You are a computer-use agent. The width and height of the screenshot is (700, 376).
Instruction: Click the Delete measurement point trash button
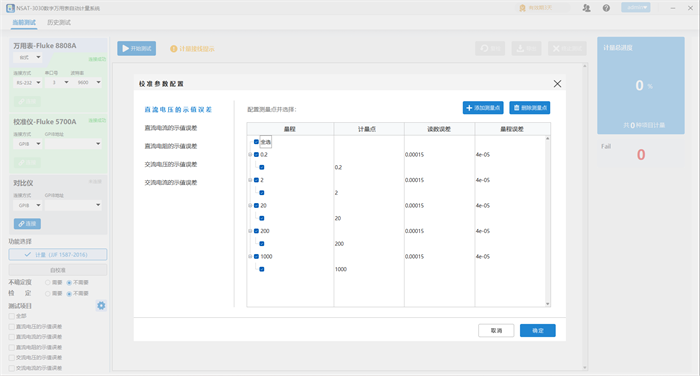(x=530, y=108)
